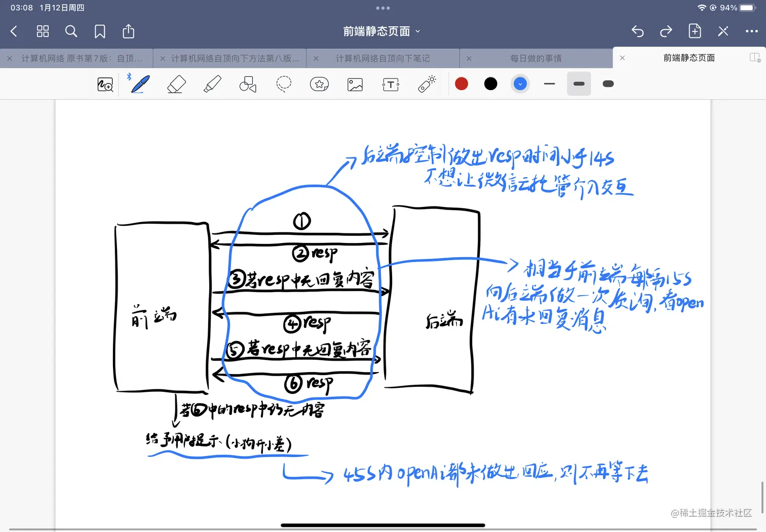Open the more options ellipsis menu
Viewport: 766px width, 532px height.
pos(751,31)
